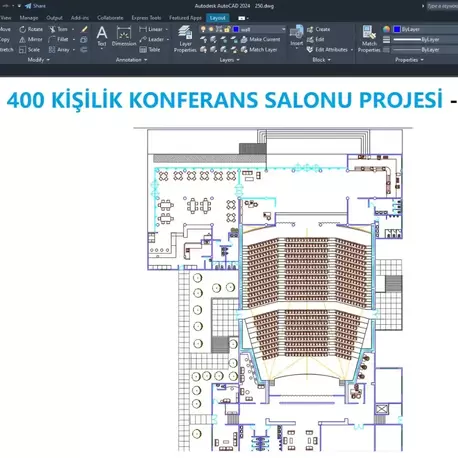Click Edit block tool
This screenshot has width=458, height=458.
[316, 39]
